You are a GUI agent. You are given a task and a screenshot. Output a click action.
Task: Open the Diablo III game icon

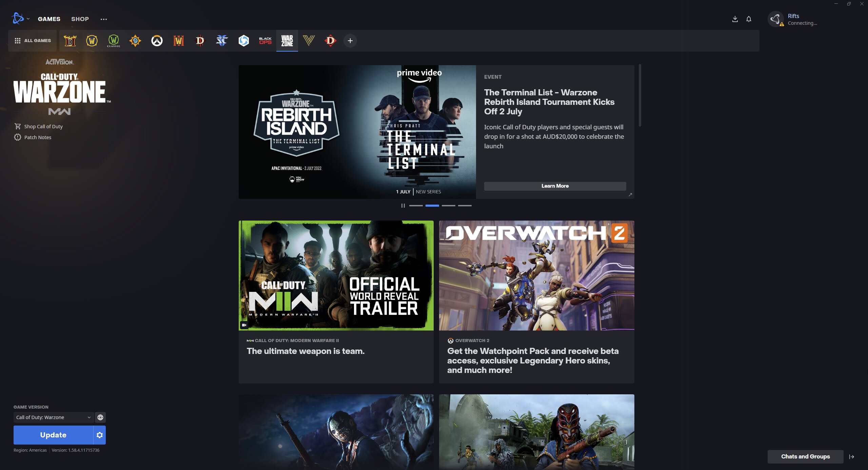pos(200,41)
